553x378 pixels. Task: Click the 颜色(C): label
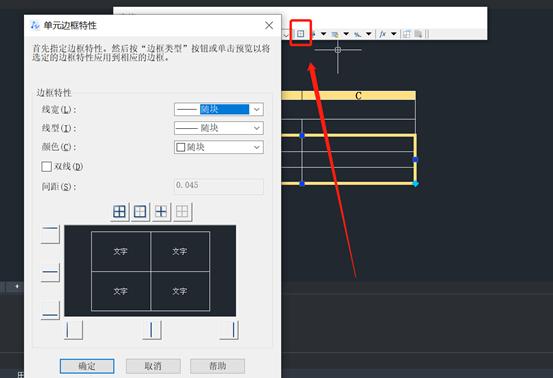(x=59, y=147)
